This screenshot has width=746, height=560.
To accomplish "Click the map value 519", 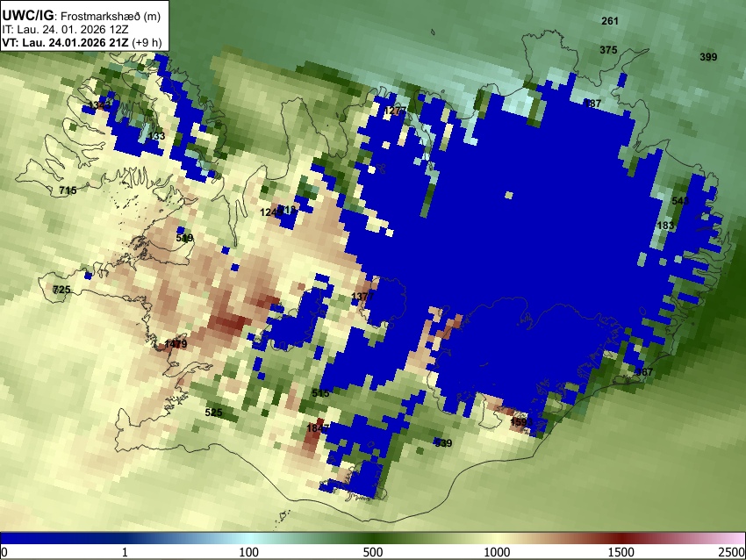I will (184, 238).
